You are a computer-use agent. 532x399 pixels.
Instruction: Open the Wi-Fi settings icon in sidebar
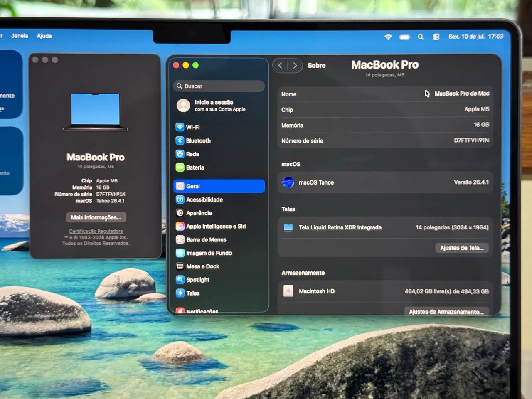(180, 127)
